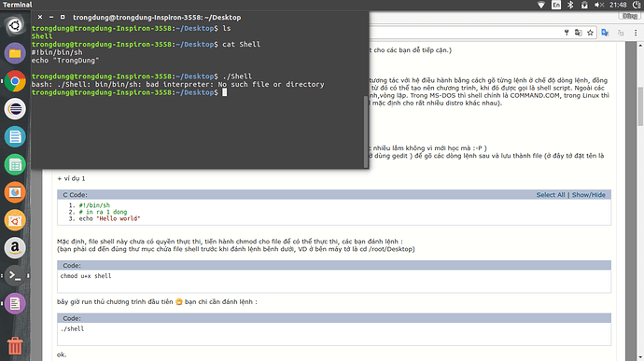Open the Trash in the launcher
The image size is (644, 361).
tap(15, 345)
